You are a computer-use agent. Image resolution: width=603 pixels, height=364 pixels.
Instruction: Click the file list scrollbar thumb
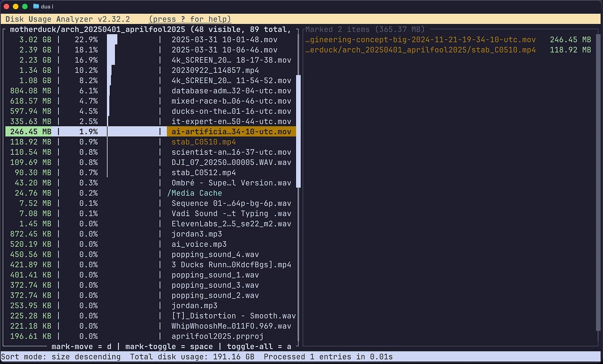[298, 131]
